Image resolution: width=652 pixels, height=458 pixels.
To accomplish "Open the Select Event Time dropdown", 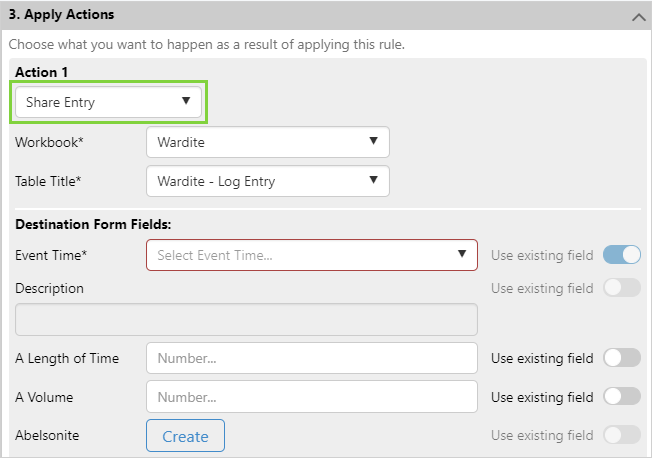I will tap(312, 255).
